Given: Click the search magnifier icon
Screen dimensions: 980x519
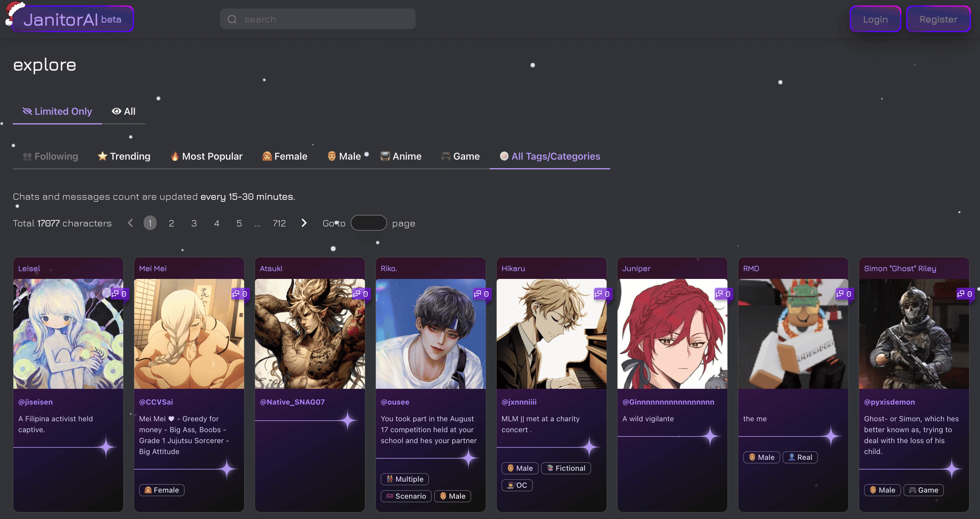Looking at the screenshot, I should coord(232,19).
